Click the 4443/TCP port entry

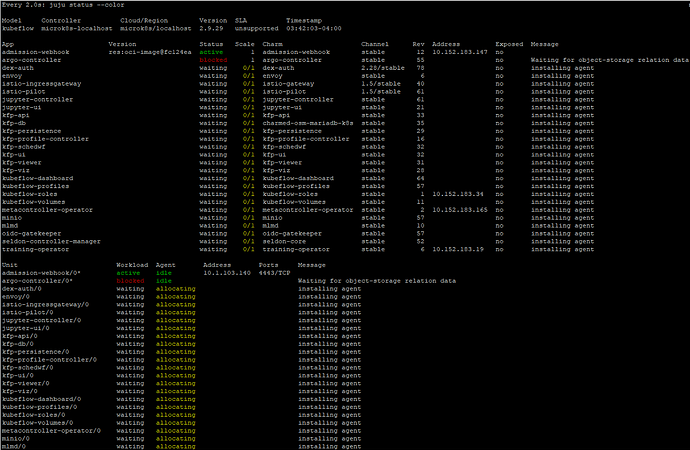click(x=275, y=273)
